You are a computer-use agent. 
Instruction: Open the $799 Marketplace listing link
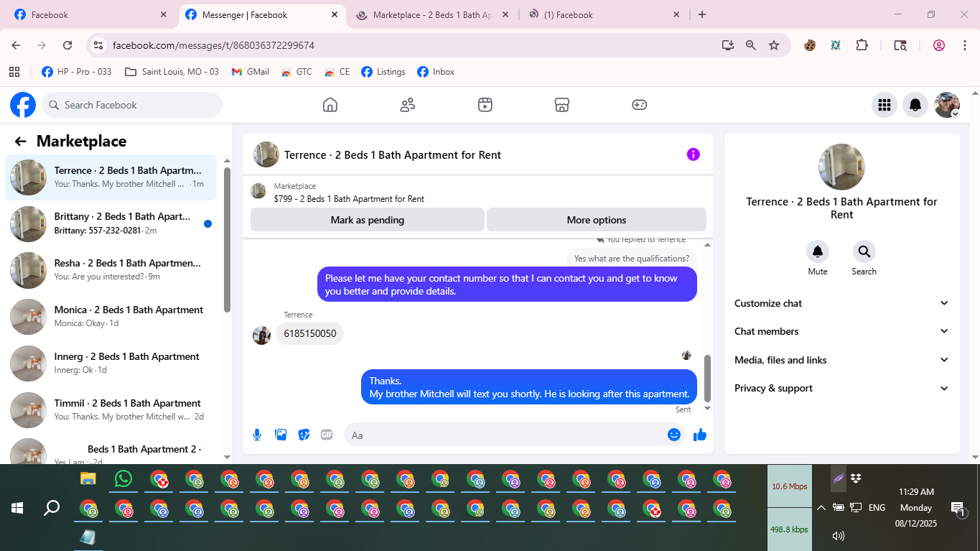(x=349, y=199)
